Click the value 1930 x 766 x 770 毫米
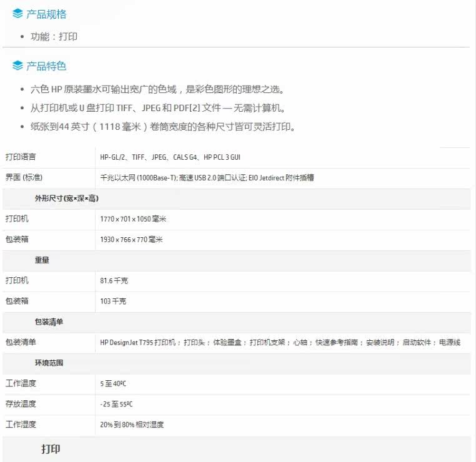The width and height of the screenshot is (476, 462). click(131, 239)
